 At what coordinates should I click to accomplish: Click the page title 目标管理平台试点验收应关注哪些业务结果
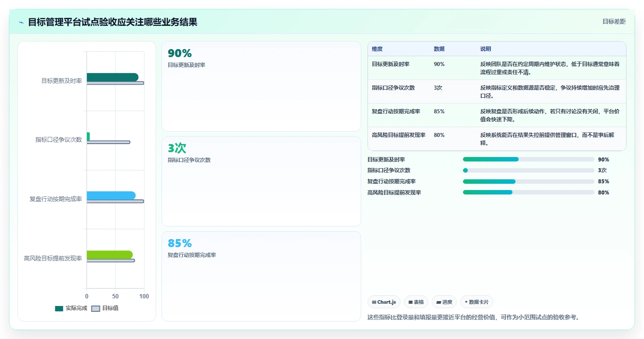point(113,22)
